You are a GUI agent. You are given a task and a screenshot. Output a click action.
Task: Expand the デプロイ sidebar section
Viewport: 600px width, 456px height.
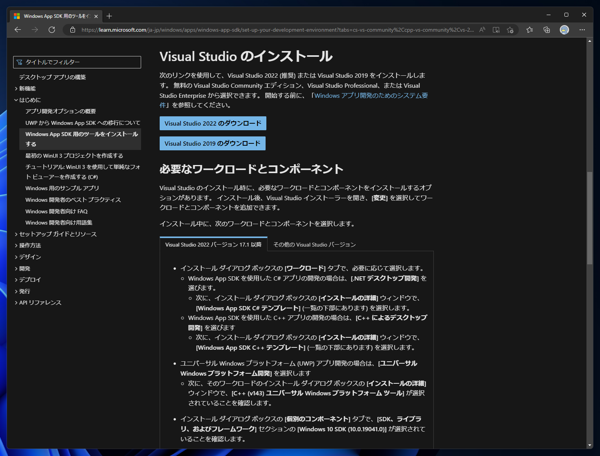28,280
